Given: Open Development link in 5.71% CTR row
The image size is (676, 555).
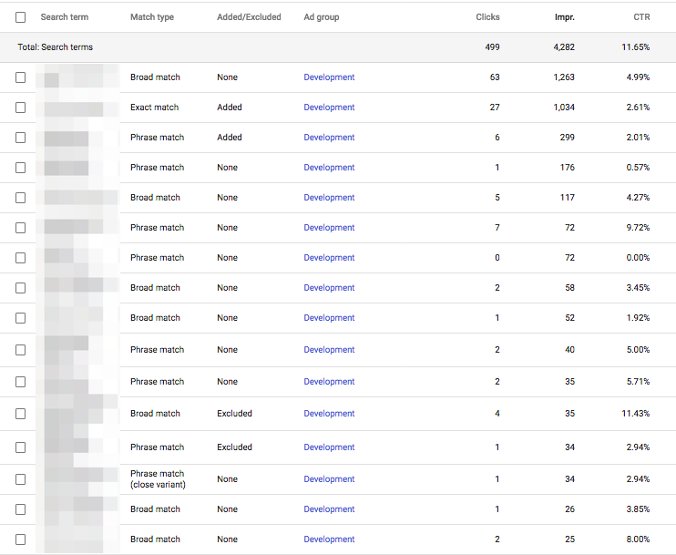Looking at the screenshot, I should (x=329, y=382).
